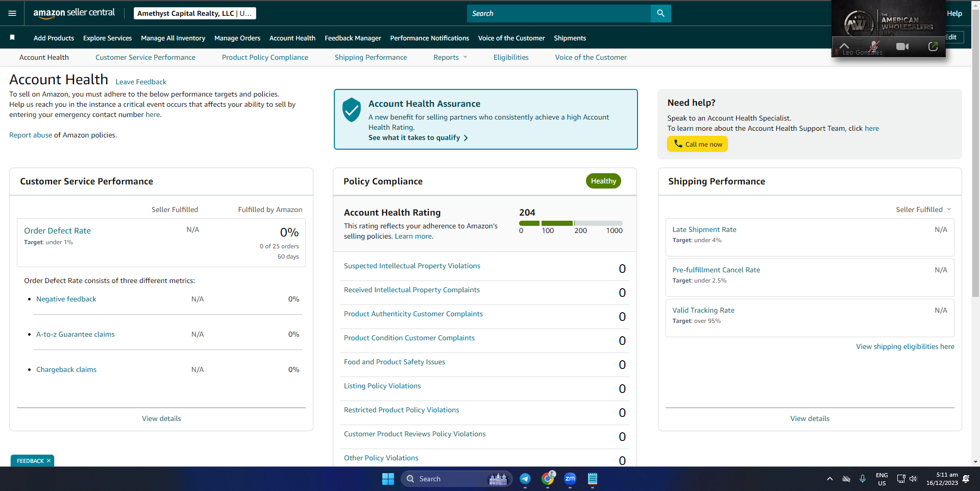This screenshot has height=491, width=980.
Task: Open Shipments in the top menu
Action: pos(570,38)
